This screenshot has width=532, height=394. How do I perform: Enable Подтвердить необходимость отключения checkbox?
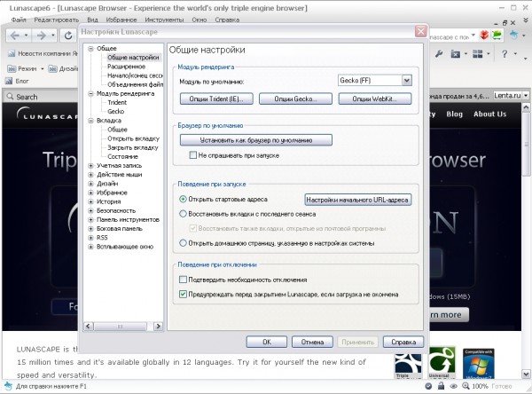point(183,280)
